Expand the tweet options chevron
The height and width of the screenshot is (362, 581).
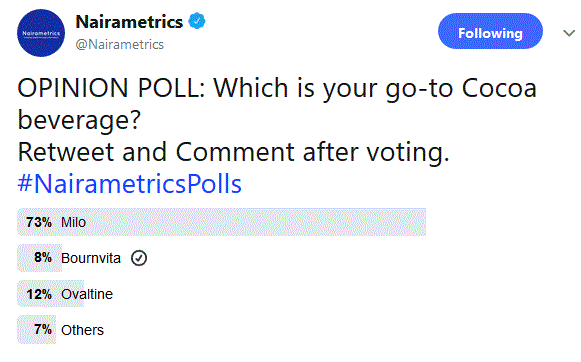coord(569,33)
